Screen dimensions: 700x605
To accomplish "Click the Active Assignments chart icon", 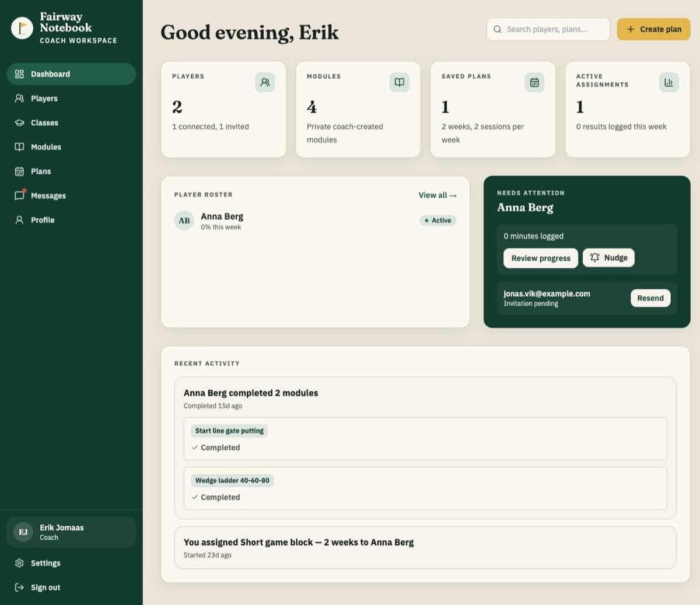I will click(x=668, y=82).
